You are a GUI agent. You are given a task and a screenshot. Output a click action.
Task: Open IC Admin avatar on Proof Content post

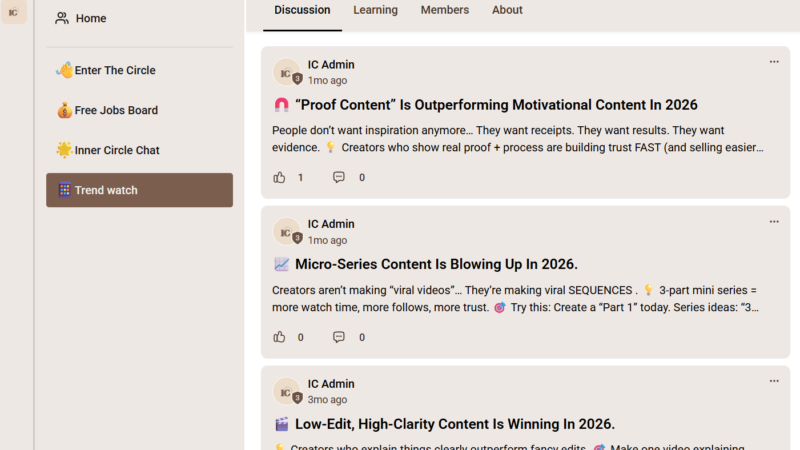point(287,72)
